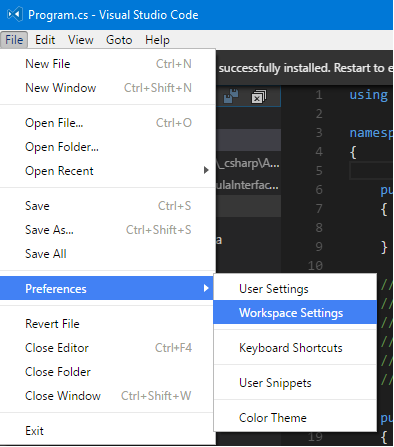Click the Visual Studio Code logo in the title bar
The height and width of the screenshot is (447, 394).
(15, 15)
